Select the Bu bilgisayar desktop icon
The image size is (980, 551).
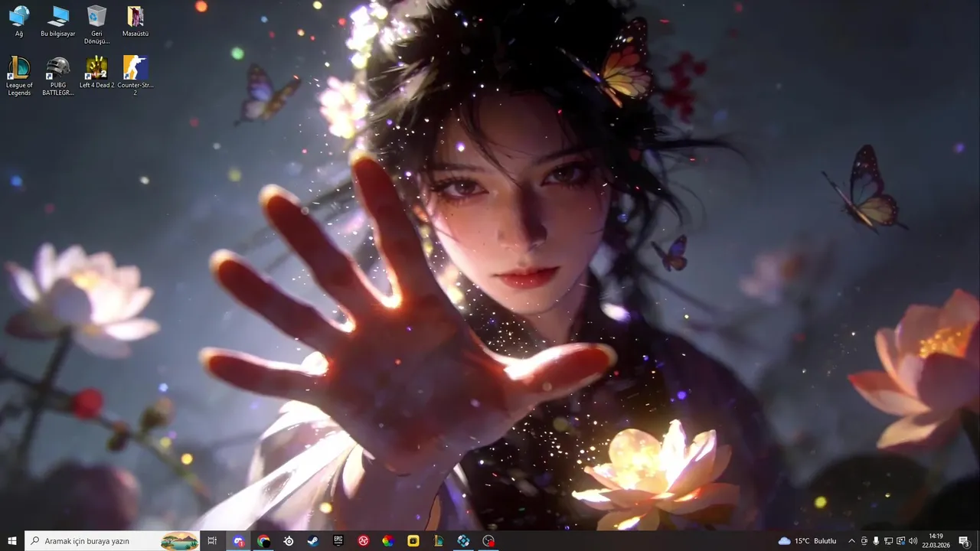[x=58, y=21]
